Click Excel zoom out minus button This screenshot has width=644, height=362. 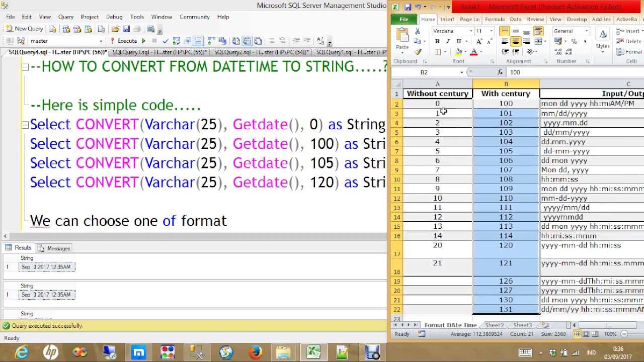click(x=624, y=334)
